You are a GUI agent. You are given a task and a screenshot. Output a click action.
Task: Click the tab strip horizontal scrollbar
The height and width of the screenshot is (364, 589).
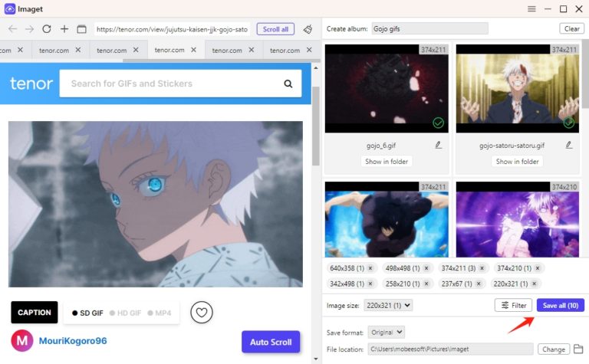coord(222,60)
